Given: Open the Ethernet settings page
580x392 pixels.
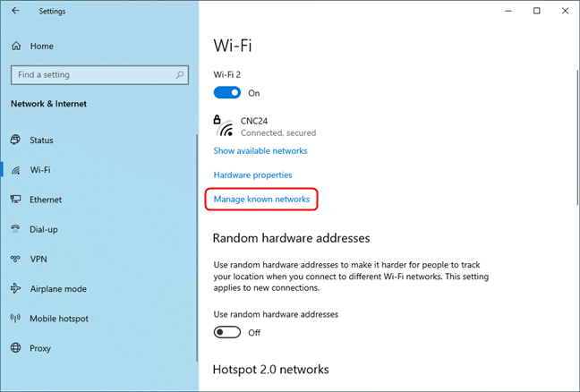Looking at the screenshot, I should [x=46, y=200].
